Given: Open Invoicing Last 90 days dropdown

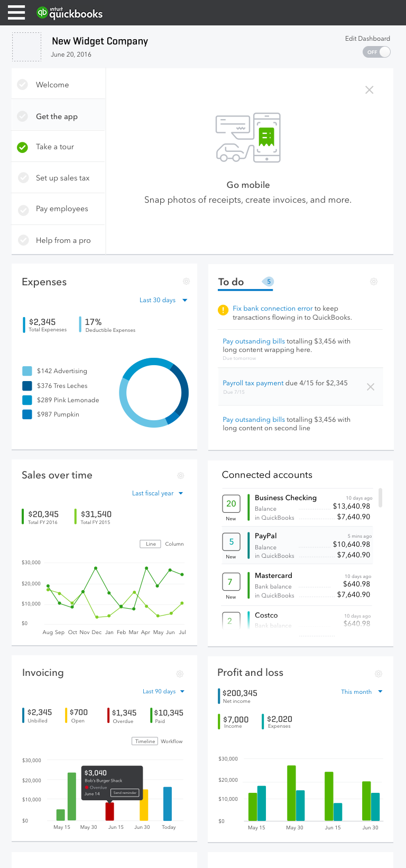Looking at the screenshot, I should tap(164, 691).
